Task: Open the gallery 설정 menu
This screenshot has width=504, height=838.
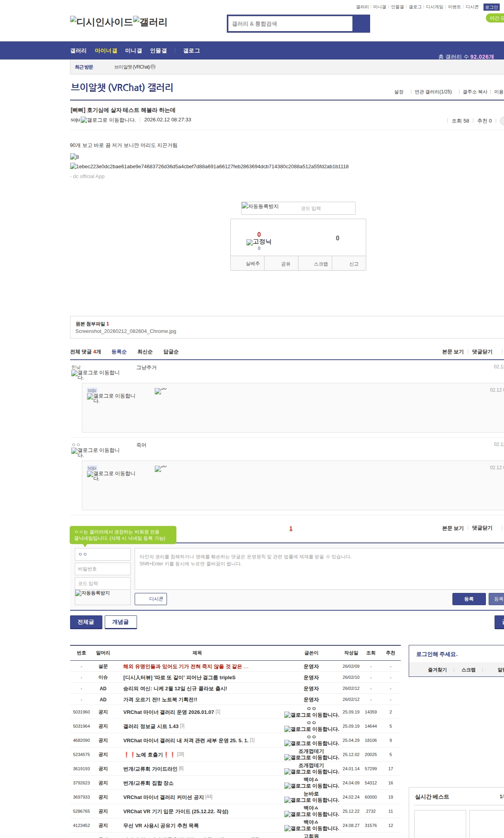Action: (x=398, y=92)
